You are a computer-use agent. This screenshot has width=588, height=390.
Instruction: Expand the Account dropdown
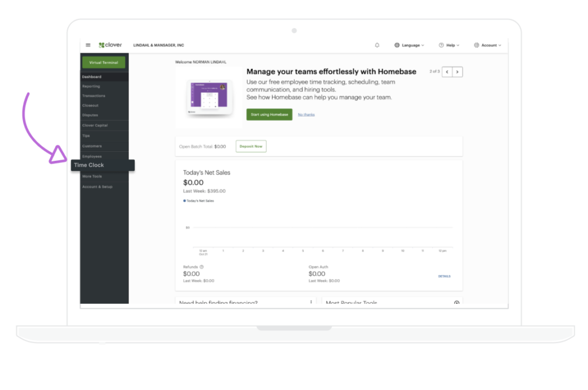(x=488, y=45)
